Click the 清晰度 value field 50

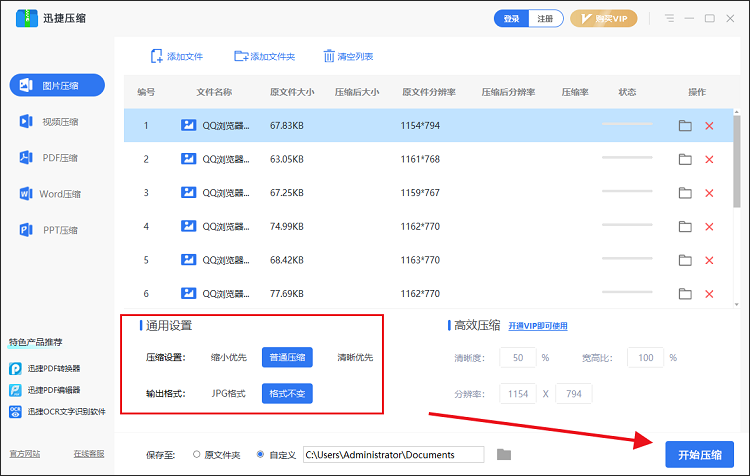click(518, 357)
